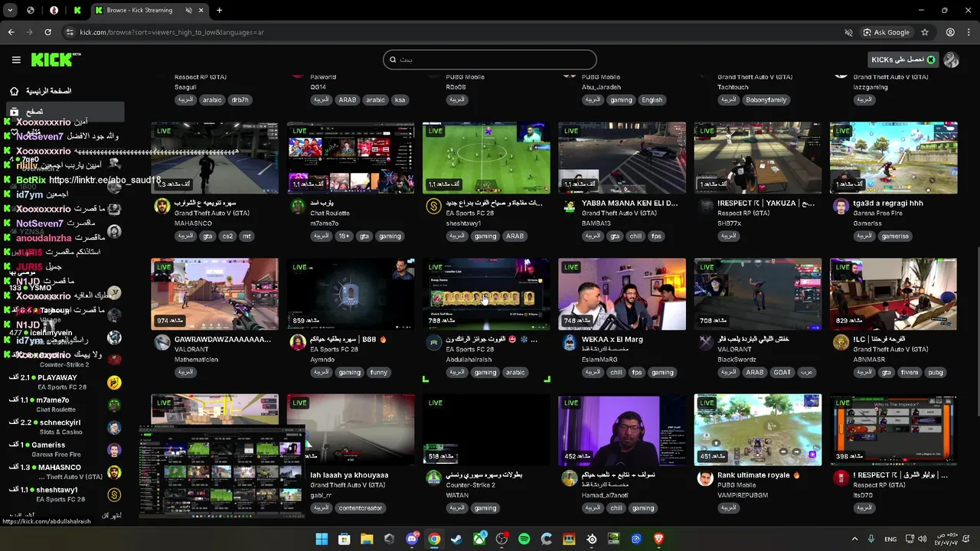The width and height of the screenshot is (980, 551).
Task: Click the Aymndo channel avatar
Action: [x=298, y=343]
